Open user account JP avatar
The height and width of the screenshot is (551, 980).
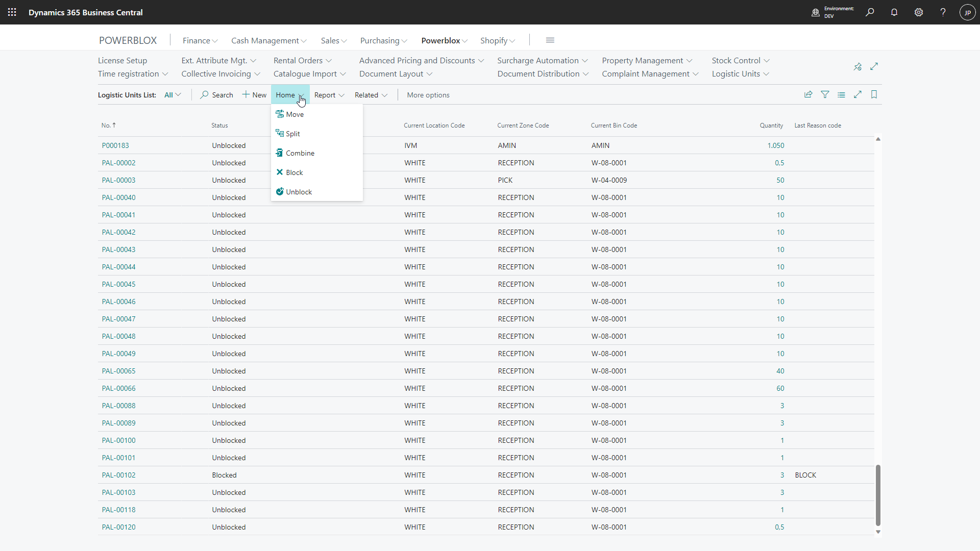[x=968, y=12]
